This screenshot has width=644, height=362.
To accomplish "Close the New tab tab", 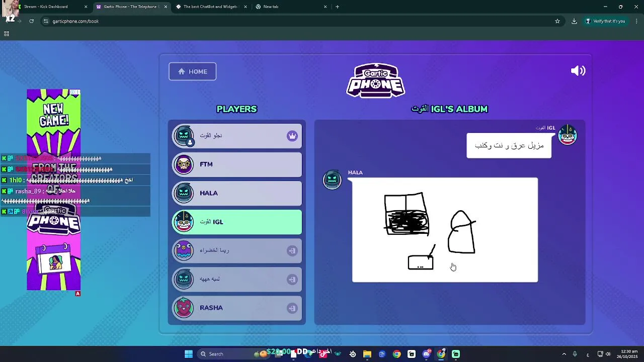I will pos(325,7).
